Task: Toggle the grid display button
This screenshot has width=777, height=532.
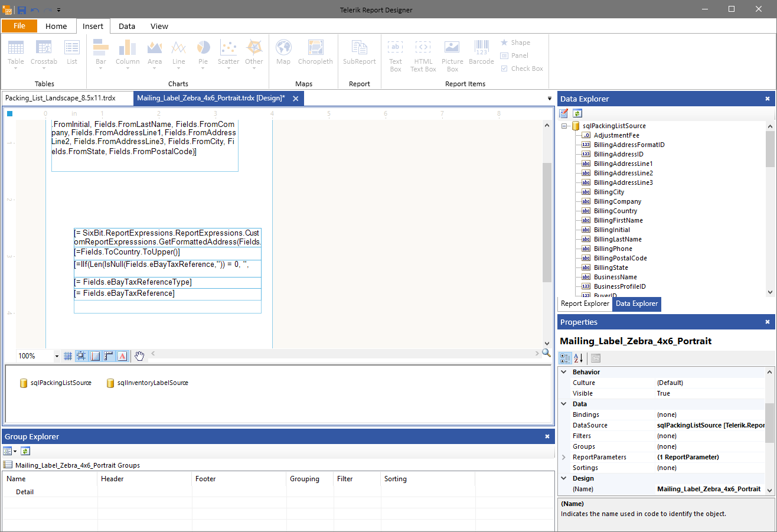Action: 68,356
